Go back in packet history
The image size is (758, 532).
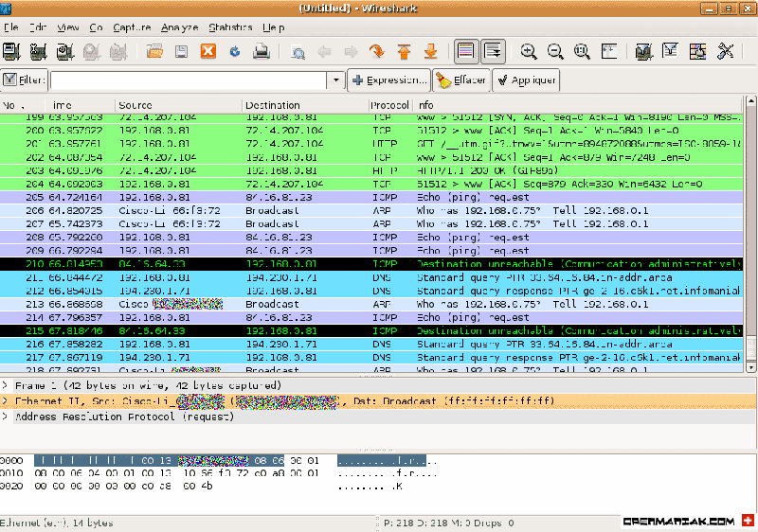click(x=324, y=51)
